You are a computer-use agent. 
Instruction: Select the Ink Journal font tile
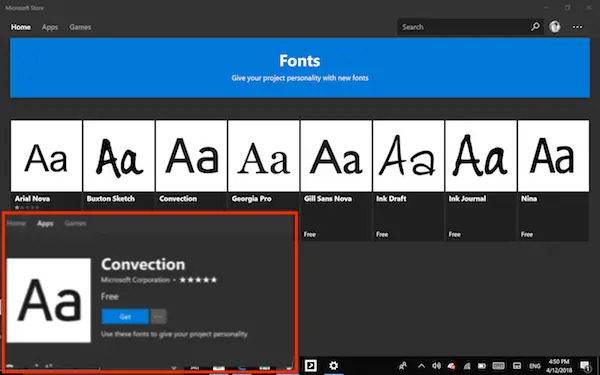(x=481, y=181)
